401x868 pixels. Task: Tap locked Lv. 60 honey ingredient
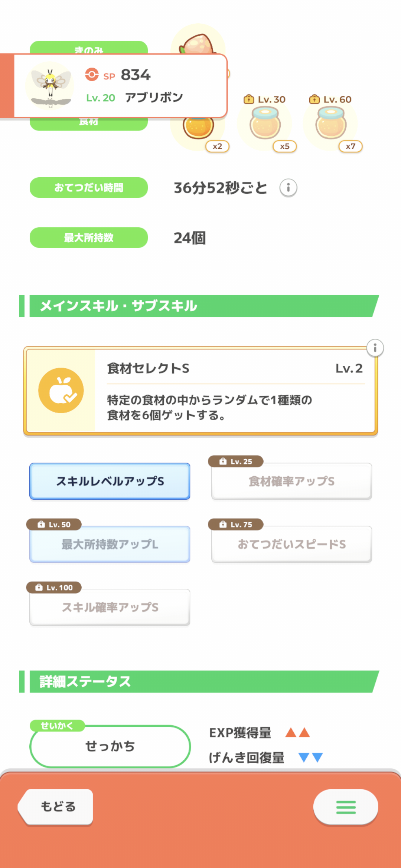click(x=331, y=124)
